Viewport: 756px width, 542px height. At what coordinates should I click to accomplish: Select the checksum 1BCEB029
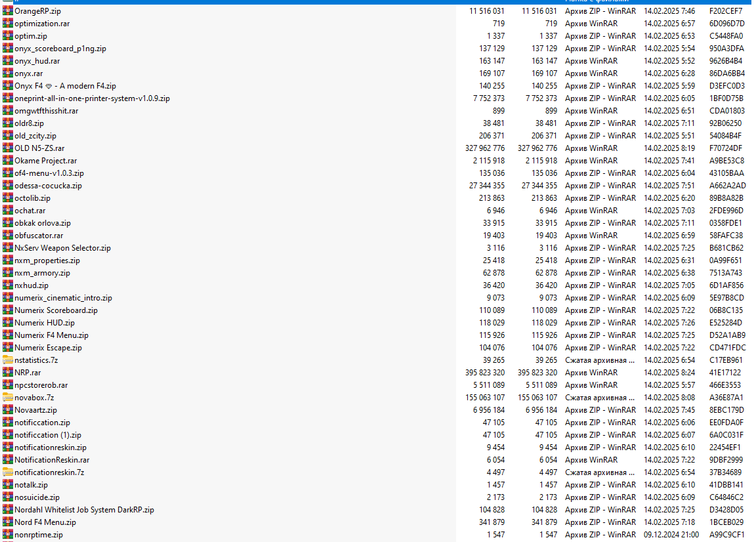[x=726, y=522]
